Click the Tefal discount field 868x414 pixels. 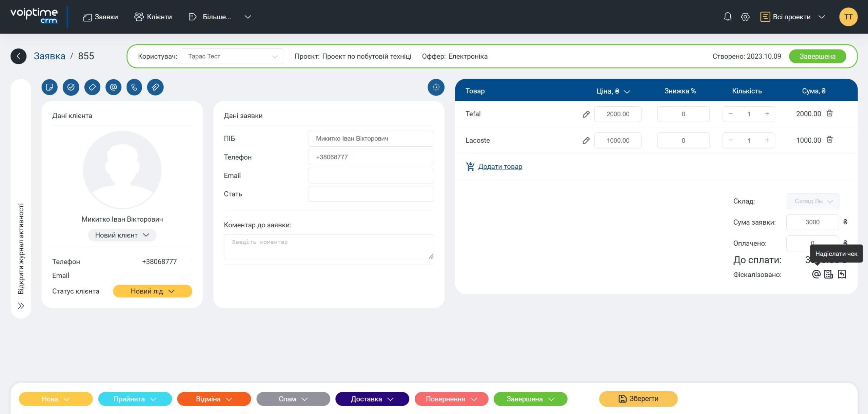(x=683, y=114)
